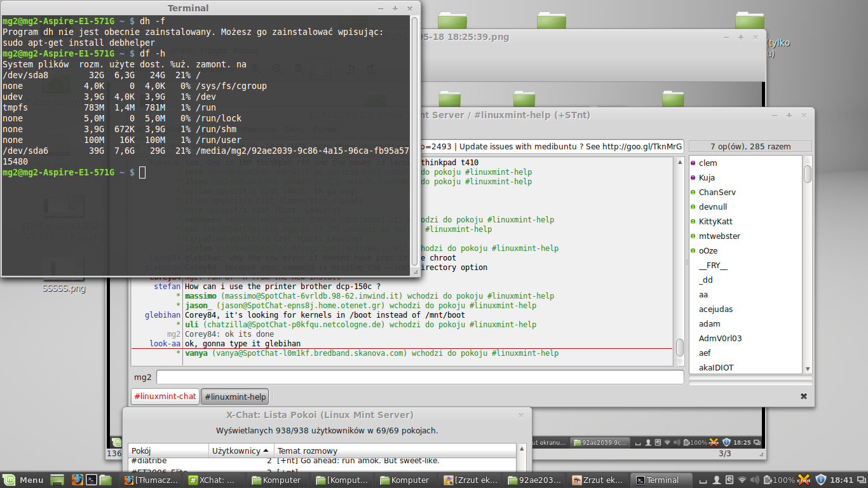Open the Mint Menu button

tap(23, 480)
